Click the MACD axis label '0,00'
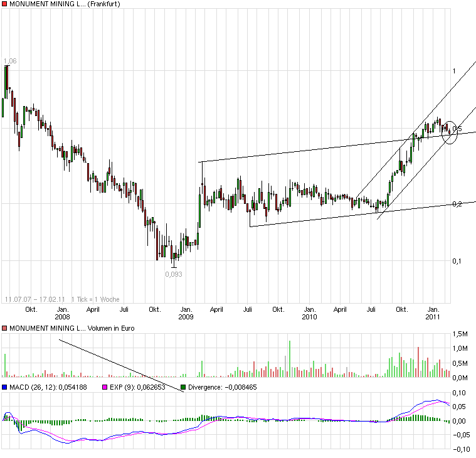The height and width of the screenshot is (458, 476). [459, 421]
